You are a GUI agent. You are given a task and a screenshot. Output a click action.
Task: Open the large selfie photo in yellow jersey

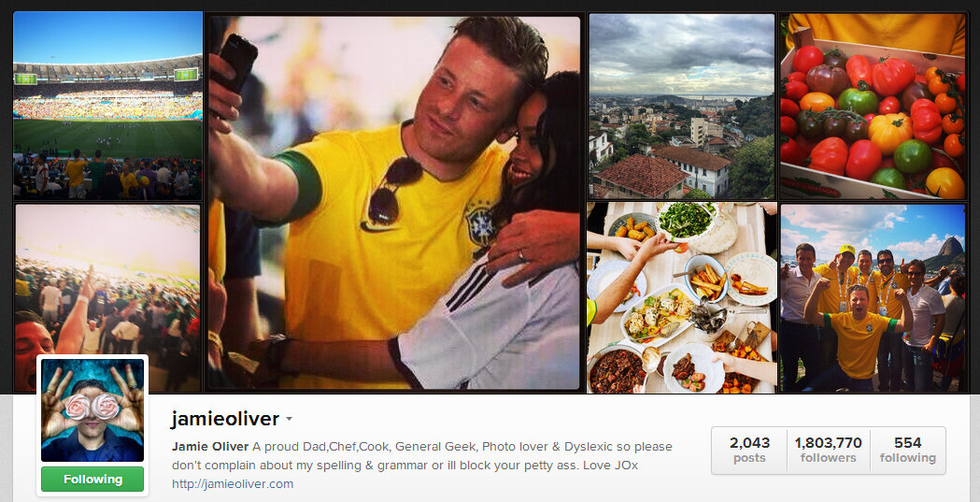tap(394, 203)
